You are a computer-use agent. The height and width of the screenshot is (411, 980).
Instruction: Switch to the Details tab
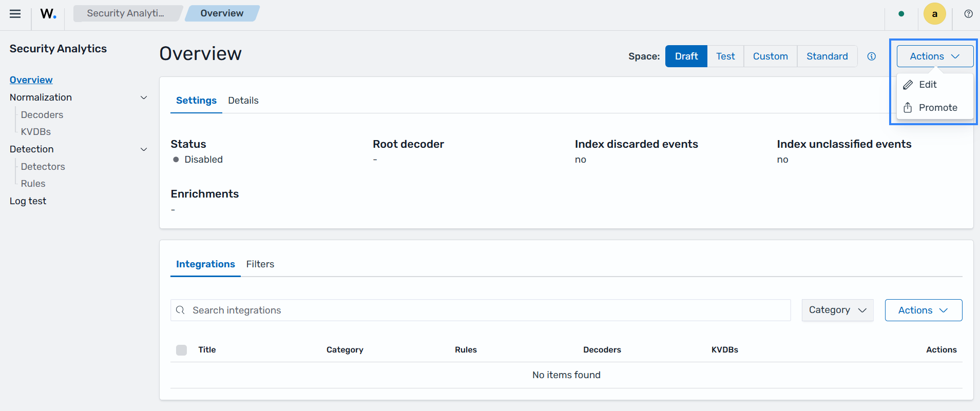[x=243, y=101]
